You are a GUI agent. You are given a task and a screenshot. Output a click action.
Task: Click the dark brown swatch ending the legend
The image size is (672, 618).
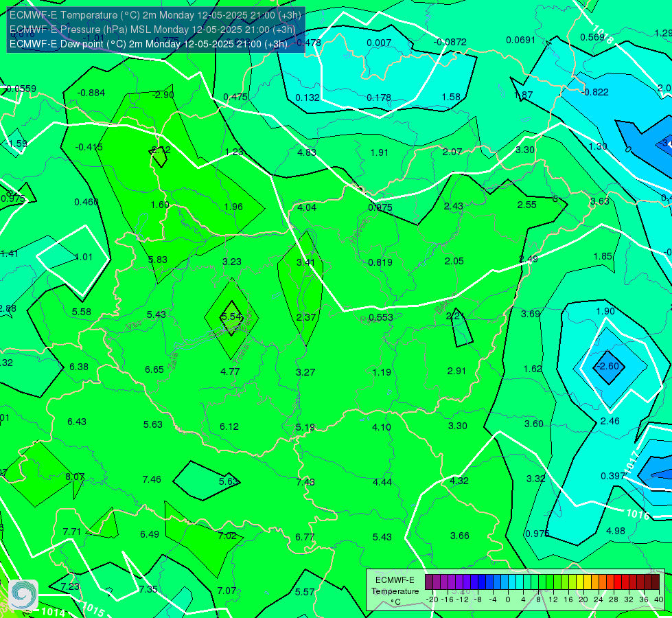click(x=656, y=582)
